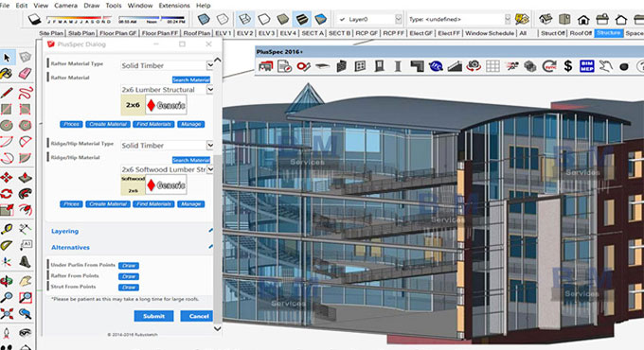The height and width of the screenshot is (350, 644).
Task: Toggle hidden line face style
Action: click(263, 19)
